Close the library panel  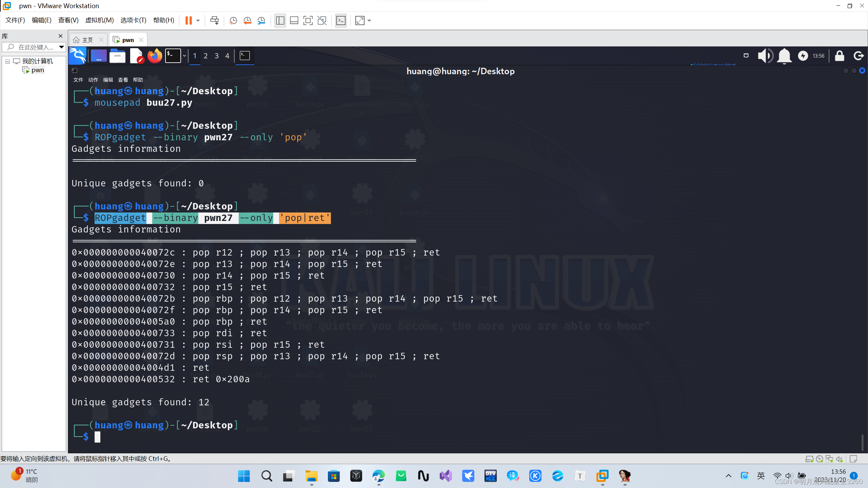pyautogui.click(x=60, y=36)
